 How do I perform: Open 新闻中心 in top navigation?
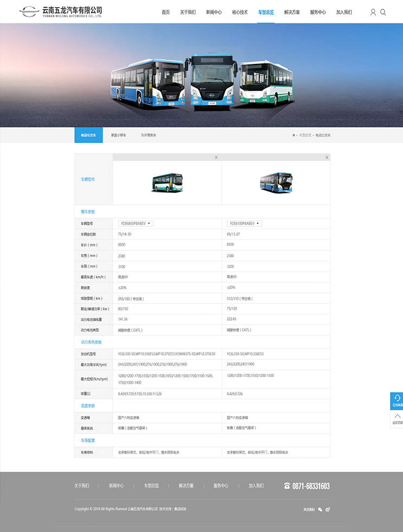(x=214, y=12)
